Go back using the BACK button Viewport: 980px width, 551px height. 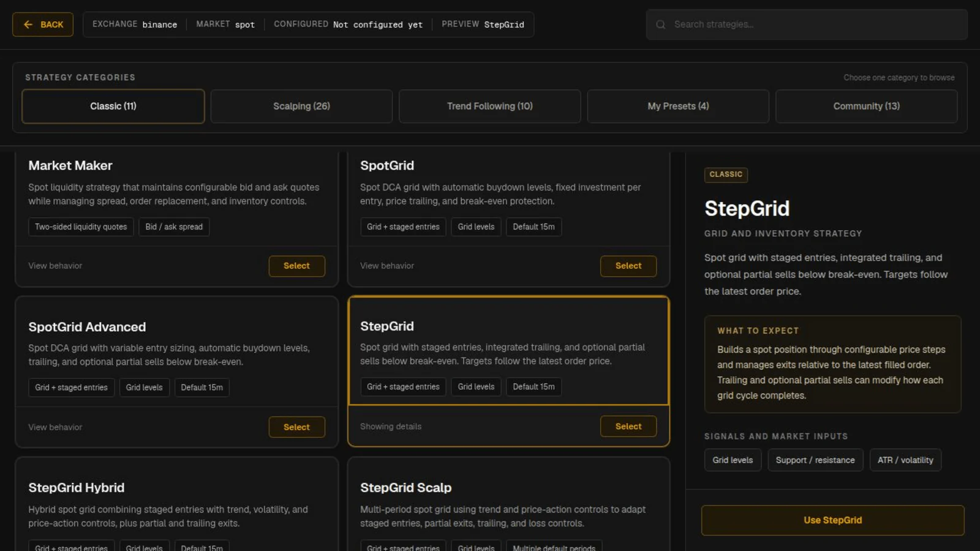pyautogui.click(x=43, y=24)
